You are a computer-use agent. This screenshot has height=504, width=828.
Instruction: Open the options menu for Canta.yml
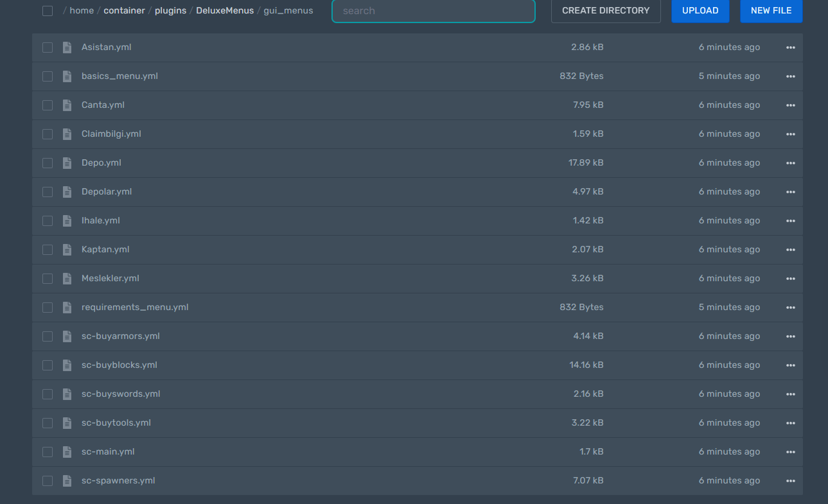point(790,105)
